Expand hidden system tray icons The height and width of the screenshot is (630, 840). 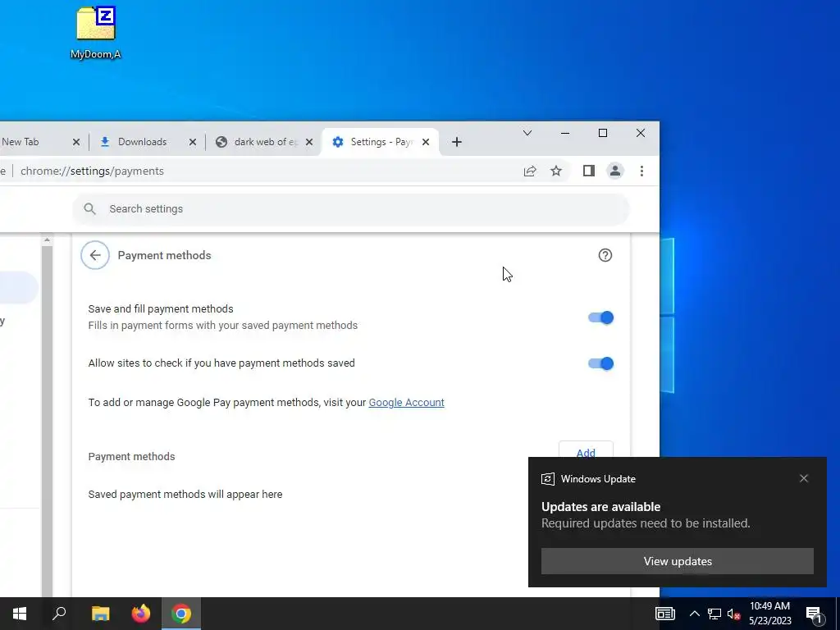pyautogui.click(x=694, y=614)
